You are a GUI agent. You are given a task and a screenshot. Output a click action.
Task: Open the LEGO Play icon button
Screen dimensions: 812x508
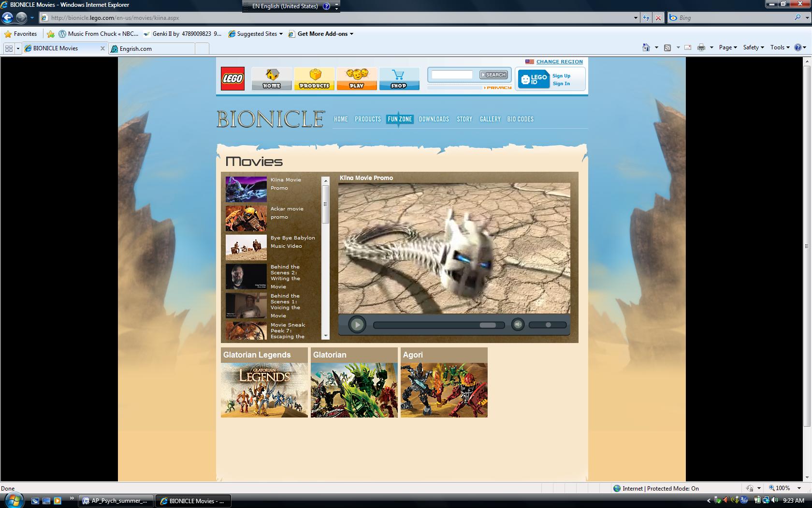[357, 78]
